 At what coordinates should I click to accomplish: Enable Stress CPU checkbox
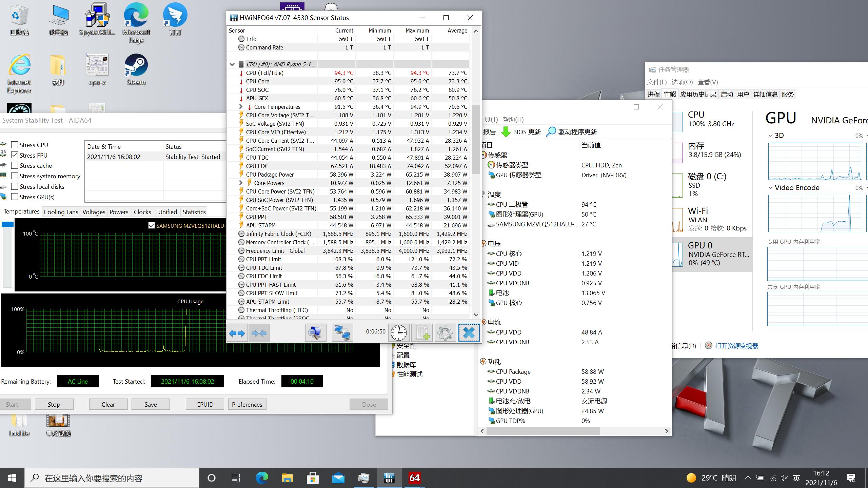click(15, 145)
